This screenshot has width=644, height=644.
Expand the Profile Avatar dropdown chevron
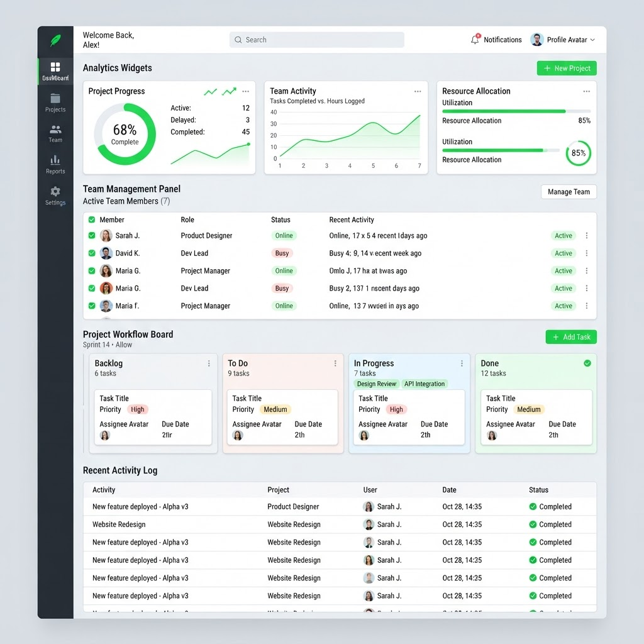point(592,40)
